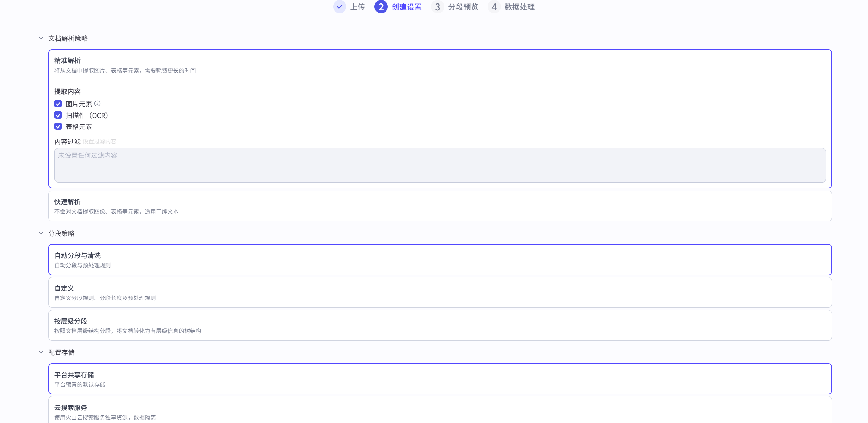Collapse the 配置存储 section chevron
The width and height of the screenshot is (868, 423).
[41, 352]
